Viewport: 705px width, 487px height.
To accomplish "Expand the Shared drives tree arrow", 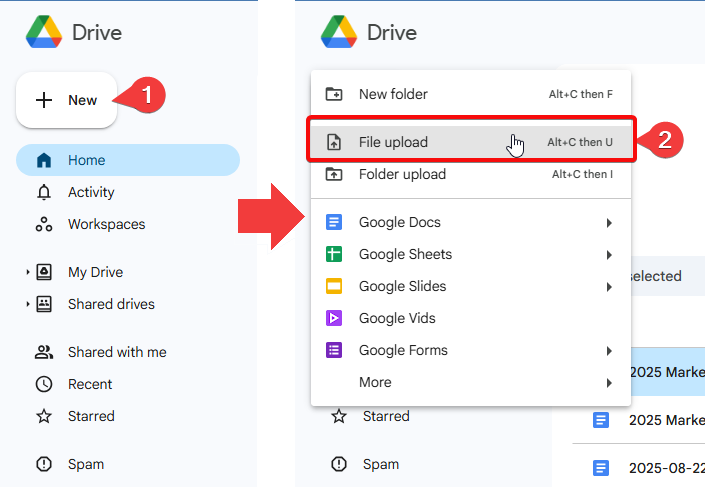I will (27, 304).
